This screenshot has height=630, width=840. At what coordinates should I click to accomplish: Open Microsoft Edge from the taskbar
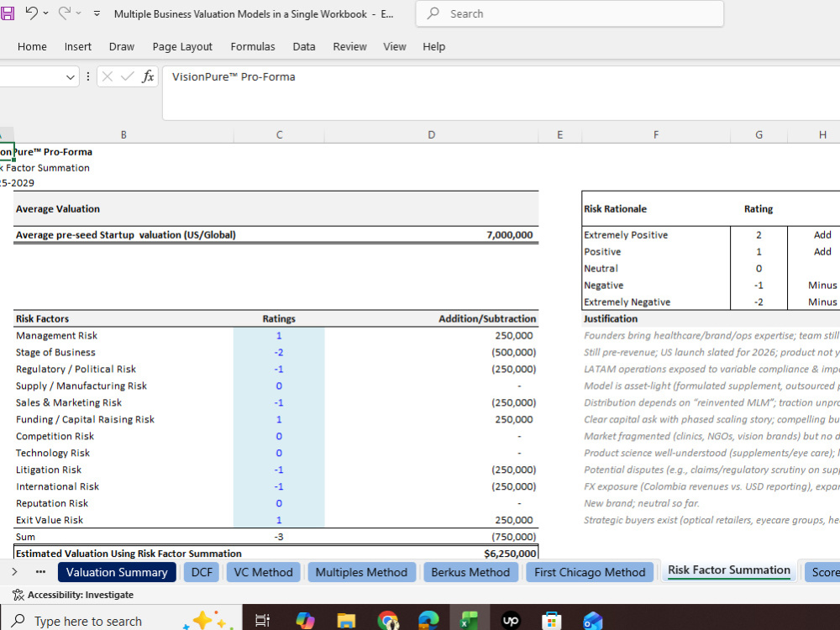(428, 621)
